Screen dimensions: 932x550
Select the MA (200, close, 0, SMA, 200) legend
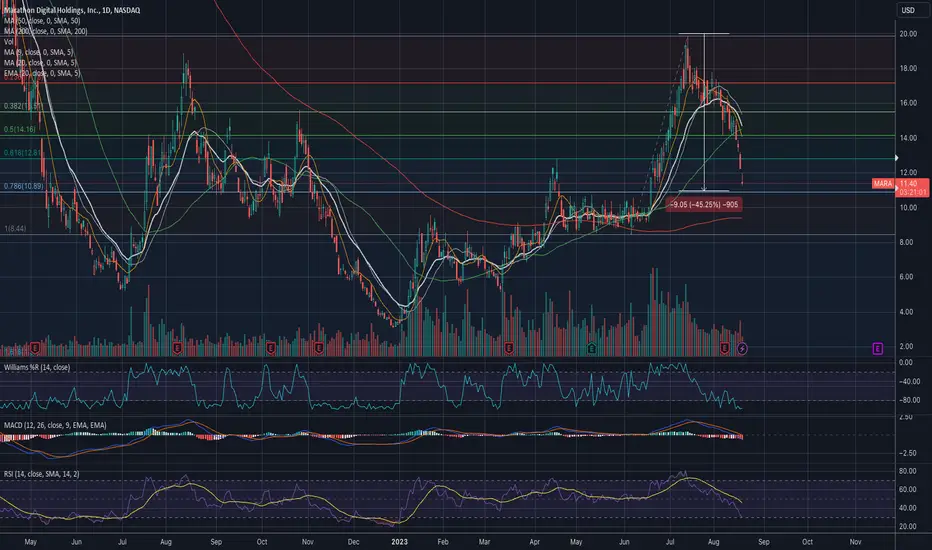click(x=46, y=31)
